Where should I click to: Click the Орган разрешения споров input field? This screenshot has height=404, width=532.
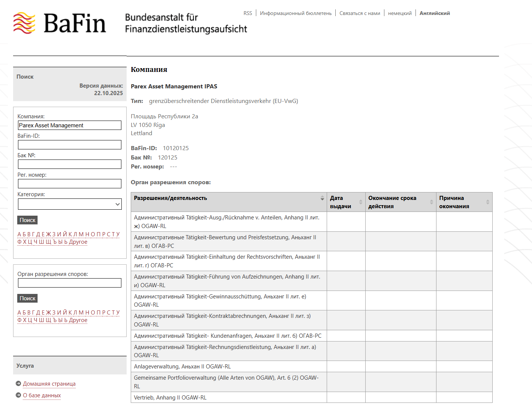[x=70, y=283]
